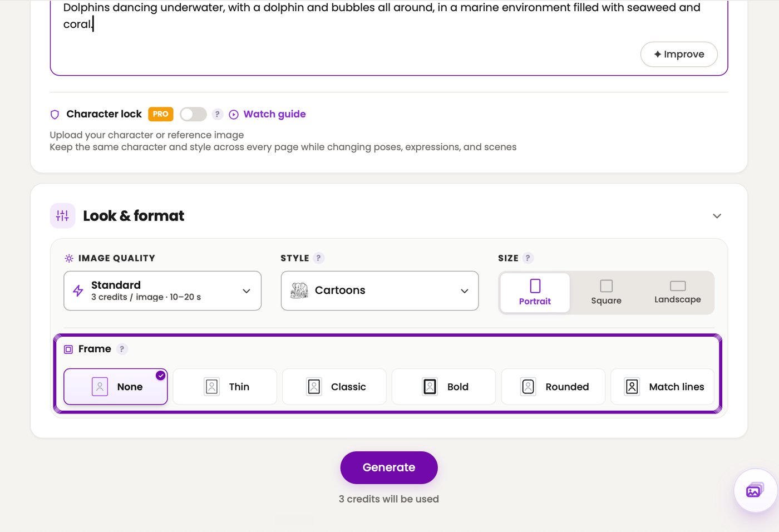Click the Look & format sliders icon
779x532 pixels.
[63, 216]
